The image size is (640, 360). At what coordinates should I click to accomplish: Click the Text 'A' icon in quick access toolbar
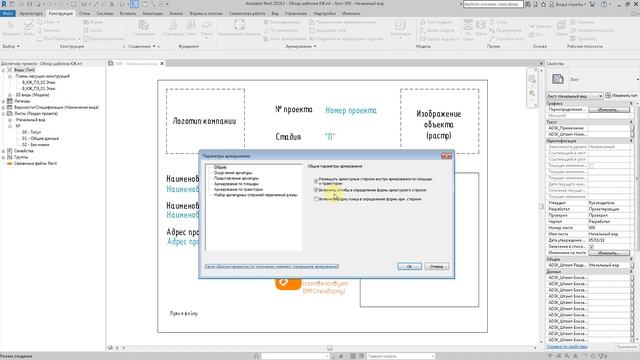click(112, 4)
